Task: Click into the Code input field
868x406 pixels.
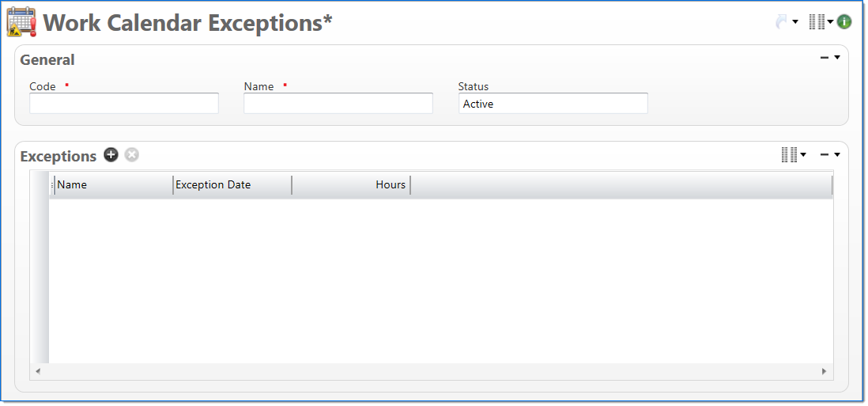Action: click(x=124, y=104)
